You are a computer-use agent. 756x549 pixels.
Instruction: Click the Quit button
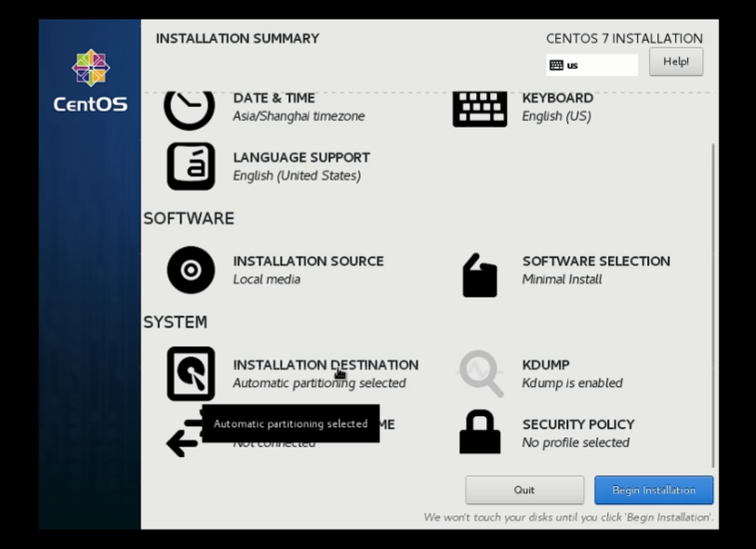click(524, 490)
